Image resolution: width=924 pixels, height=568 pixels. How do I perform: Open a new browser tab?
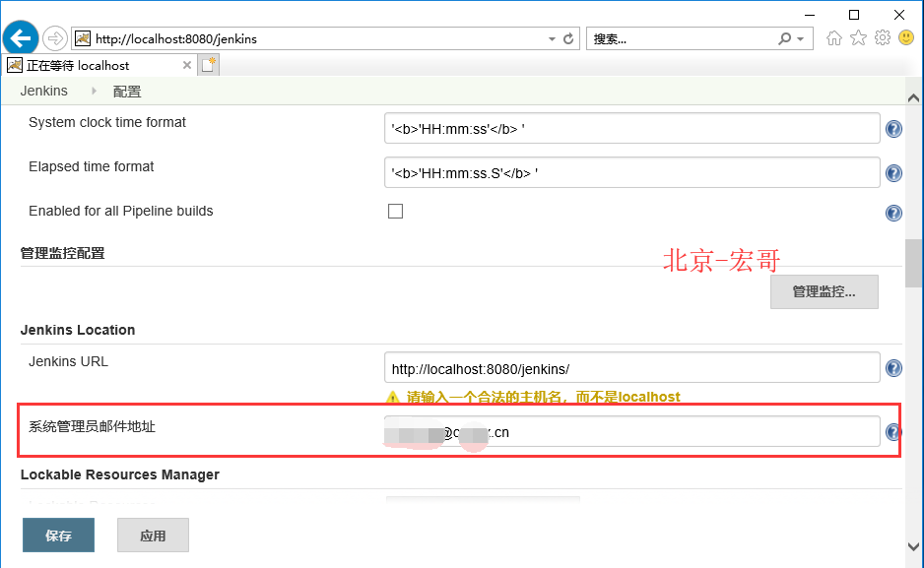click(208, 64)
